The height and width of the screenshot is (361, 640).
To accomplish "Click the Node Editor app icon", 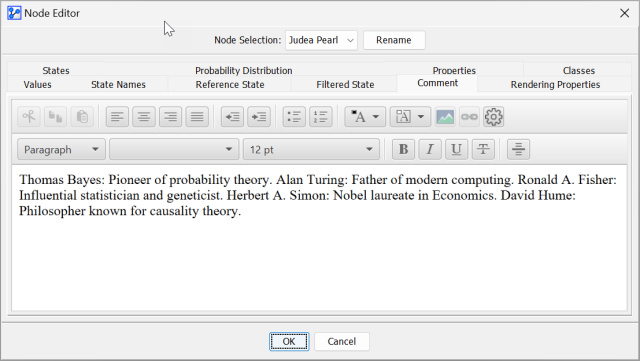I will tap(14, 13).
